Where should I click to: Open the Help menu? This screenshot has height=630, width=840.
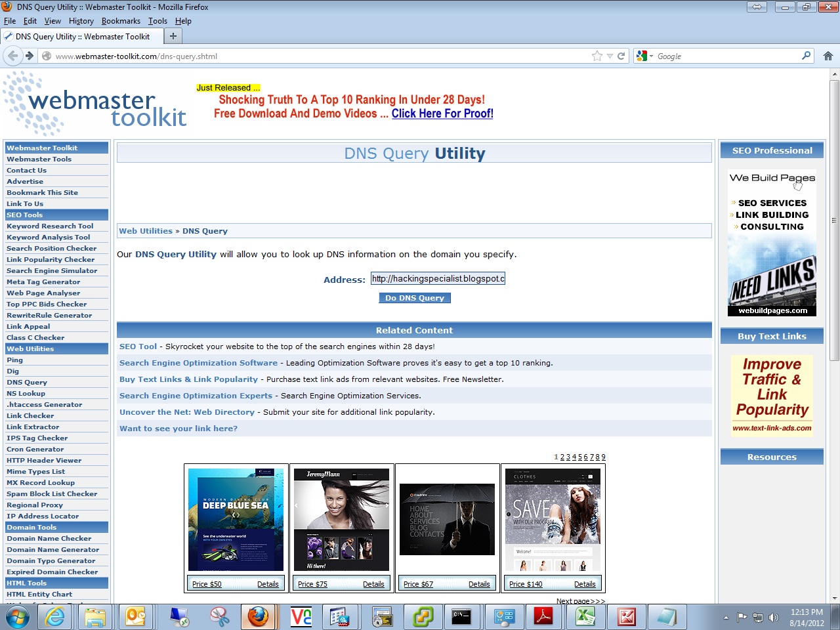point(183,21)
